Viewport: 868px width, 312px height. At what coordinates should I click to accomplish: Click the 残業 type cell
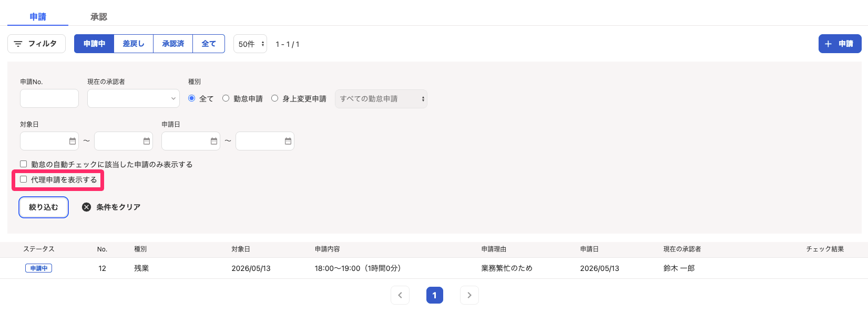click(x=141, y=268)
